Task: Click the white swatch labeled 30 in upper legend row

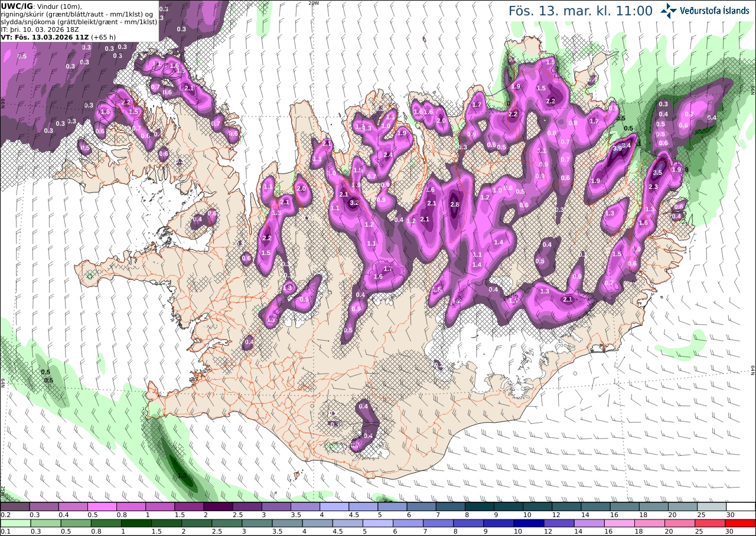Action: tap(741, 506)
